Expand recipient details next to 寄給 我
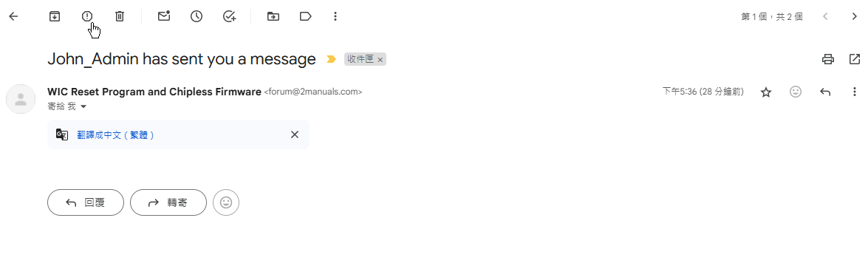This screenshot has width=868, height=266. pyautogui.click(x=83, y=106)
